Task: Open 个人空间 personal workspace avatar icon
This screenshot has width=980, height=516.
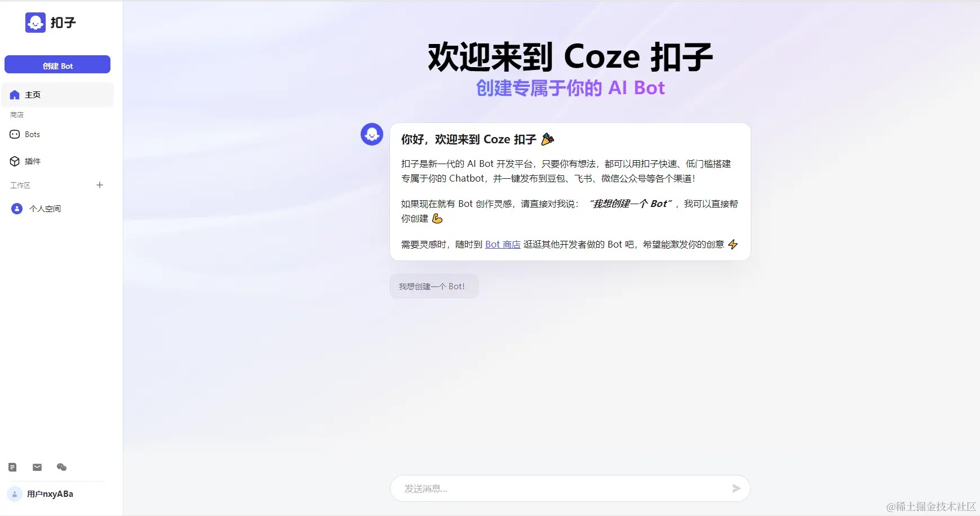Action: click(x=16, y=209)
